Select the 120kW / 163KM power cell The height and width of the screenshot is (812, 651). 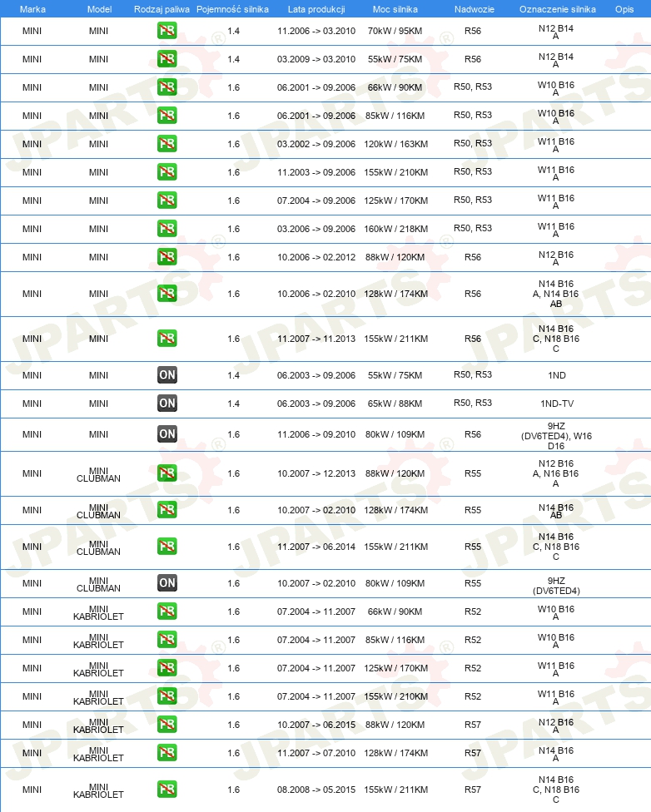(x=395, y=144)
